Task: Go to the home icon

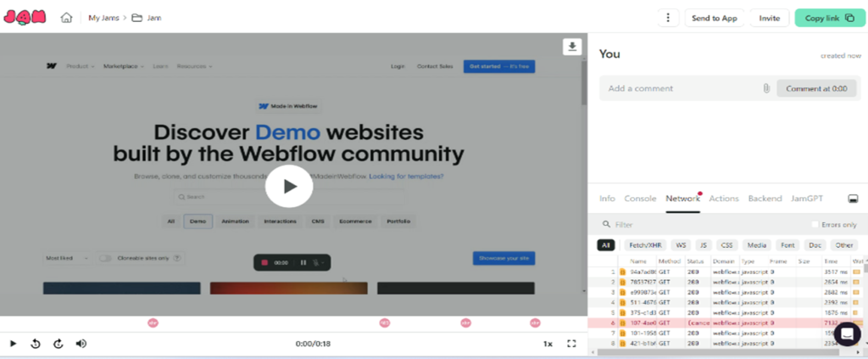Action: pos(66,18)
